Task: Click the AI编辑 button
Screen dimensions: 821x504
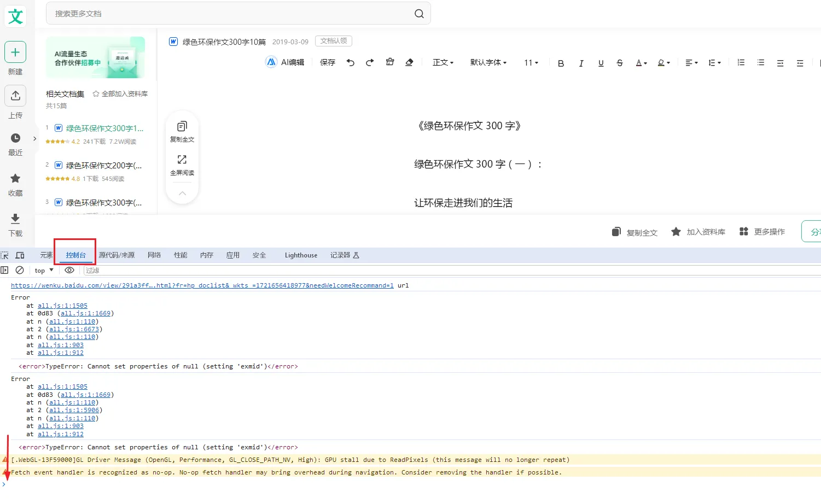Action: tap(285, 62)
